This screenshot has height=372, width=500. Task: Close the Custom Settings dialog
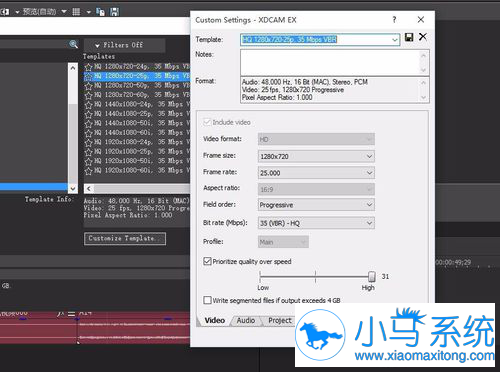pos(421,20)
